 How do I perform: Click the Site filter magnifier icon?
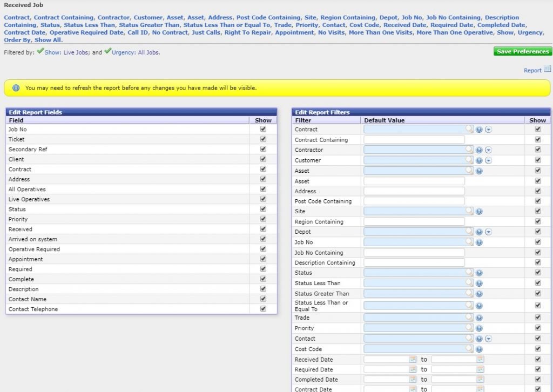click(469, 211)
